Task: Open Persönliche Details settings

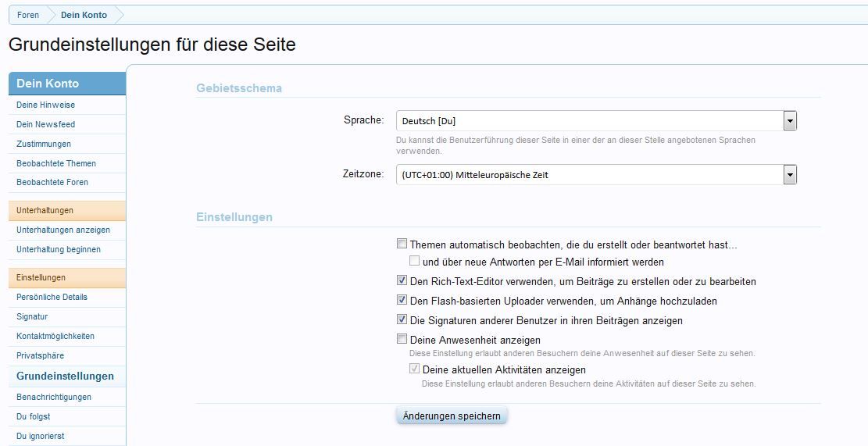Action: coord(52,297)
